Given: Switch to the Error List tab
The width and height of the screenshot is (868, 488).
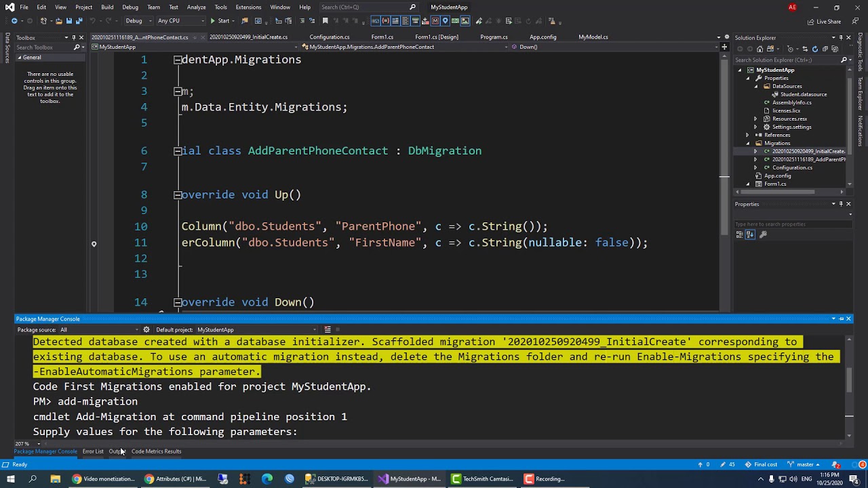Looking at the screenshot, I should click(93, 451).
